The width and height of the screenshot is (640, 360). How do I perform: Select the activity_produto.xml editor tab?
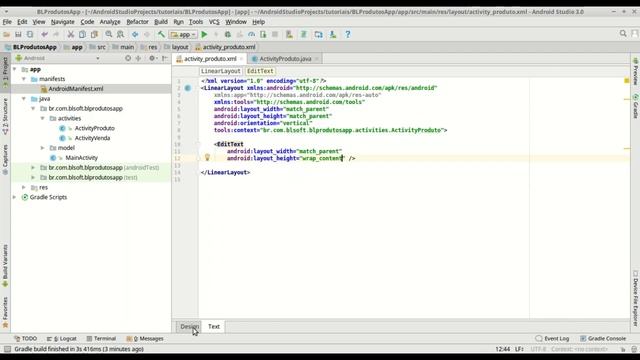(x=210, y=59)
